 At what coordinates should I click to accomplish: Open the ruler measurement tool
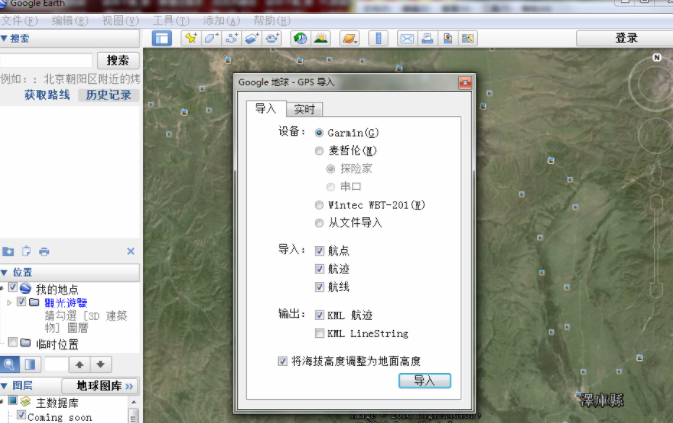click(x=378, y=38)
